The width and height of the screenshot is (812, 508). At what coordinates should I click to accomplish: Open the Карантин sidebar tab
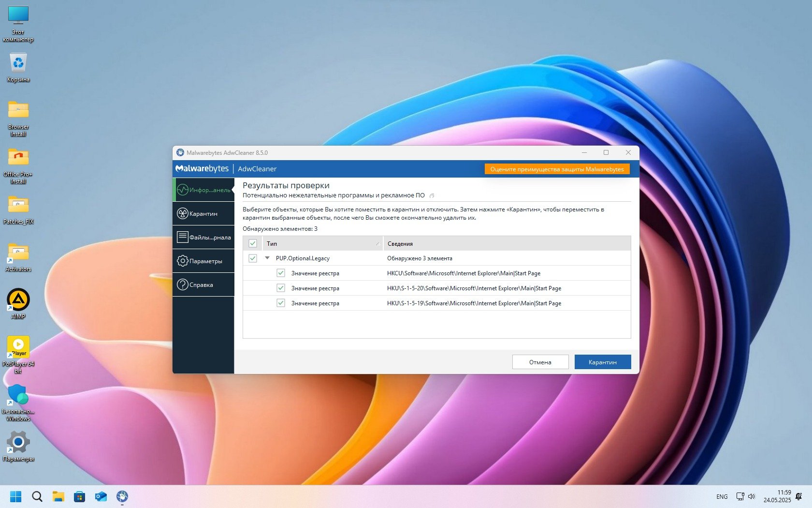pyautogui.click(x=203, y=213)
